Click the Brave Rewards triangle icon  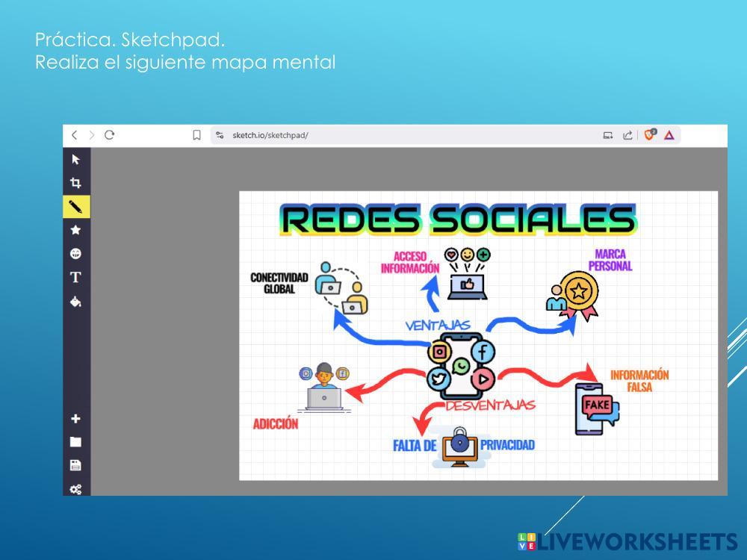coord(669,135)
